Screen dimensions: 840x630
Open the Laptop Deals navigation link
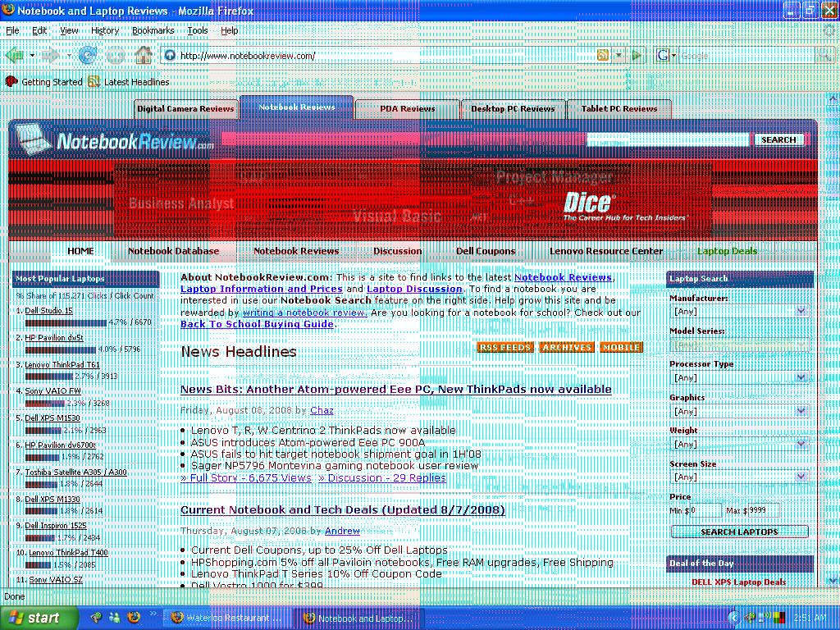coord(727,251)
